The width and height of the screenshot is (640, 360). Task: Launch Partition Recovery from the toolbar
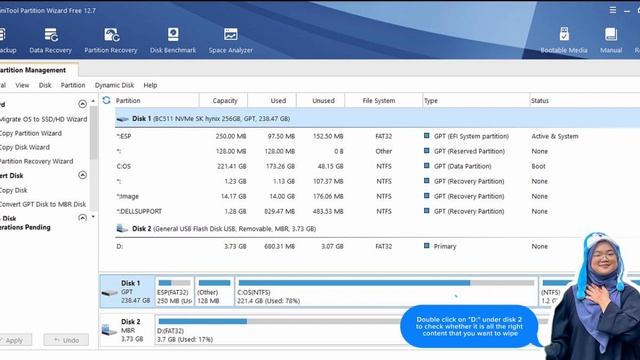click(x=111, y=40)
